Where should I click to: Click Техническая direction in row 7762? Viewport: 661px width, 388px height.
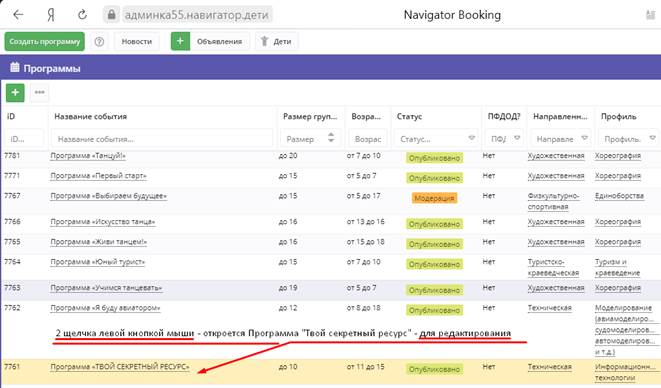(549, 308)
